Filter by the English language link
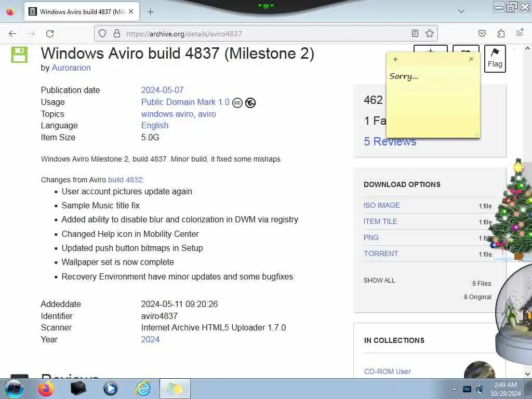This screenshot has width=532, height=399. (155, 126)
